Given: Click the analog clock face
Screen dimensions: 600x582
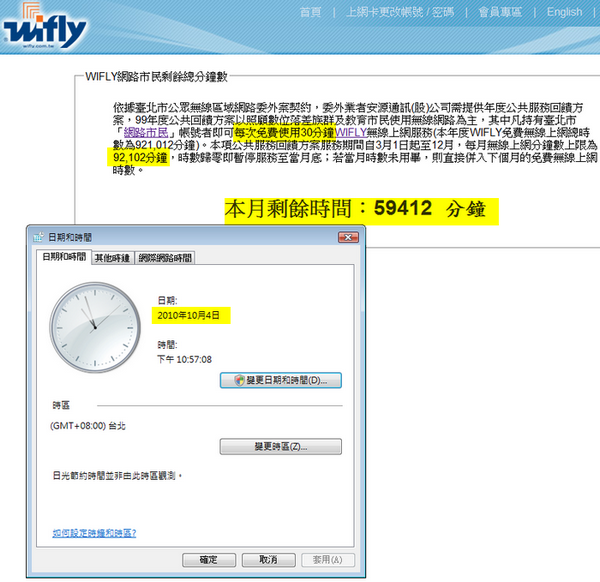Looking at the screenshot, I should (95, 328).
